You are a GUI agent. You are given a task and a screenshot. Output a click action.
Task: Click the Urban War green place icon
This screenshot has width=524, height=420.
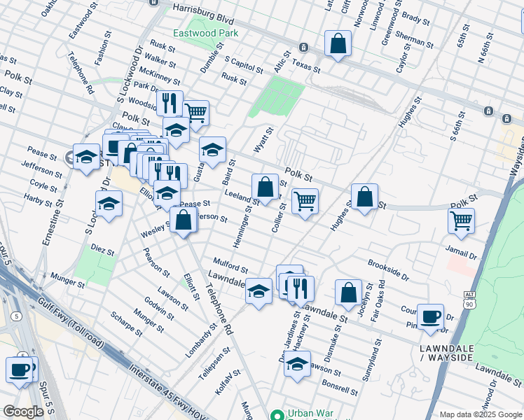(x=277, y=414)
